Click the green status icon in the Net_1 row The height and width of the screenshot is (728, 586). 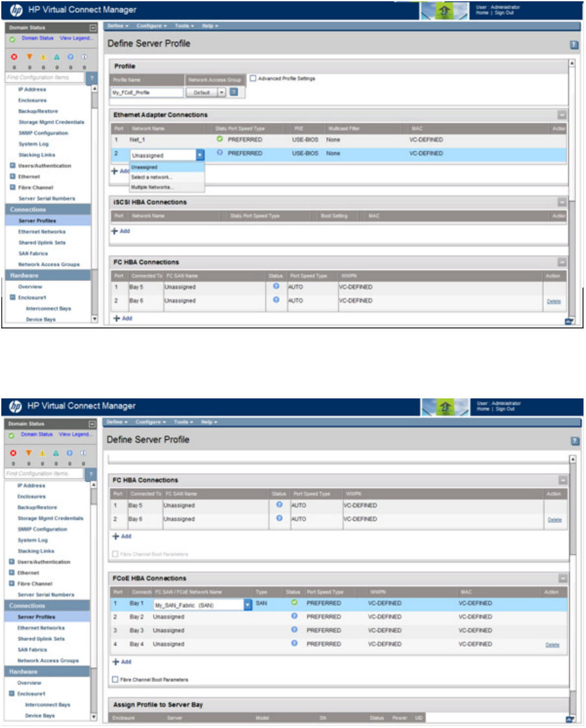tap(219, 139)
